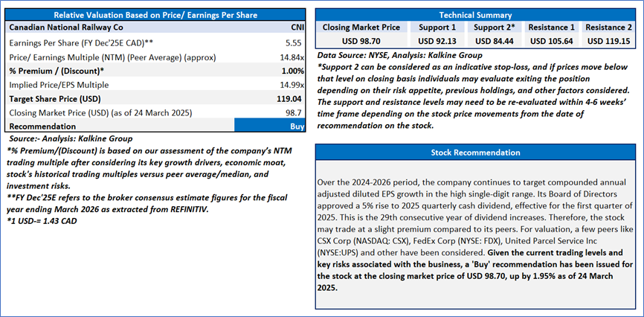644x317 pixels.
Task: Select the 'Resistance 2' column header
Action: point(609,28)
